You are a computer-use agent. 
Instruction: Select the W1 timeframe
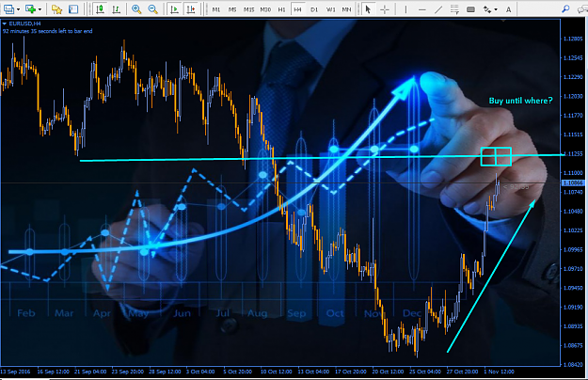pos(330,9)
